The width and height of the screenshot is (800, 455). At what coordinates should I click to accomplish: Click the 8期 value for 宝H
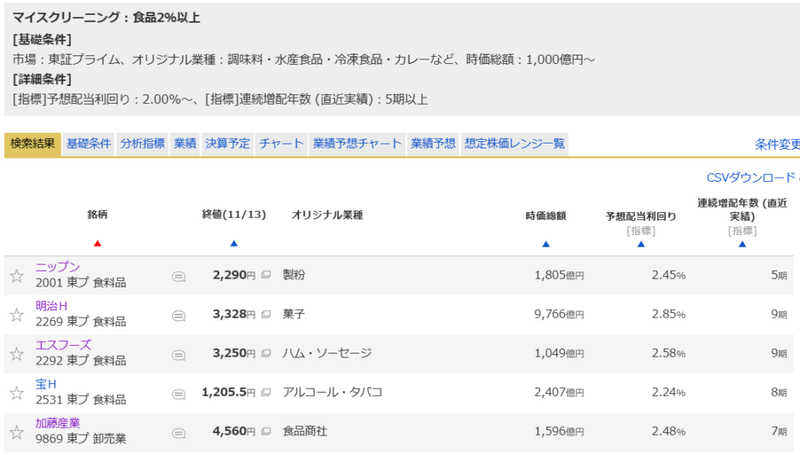point(779,392)
